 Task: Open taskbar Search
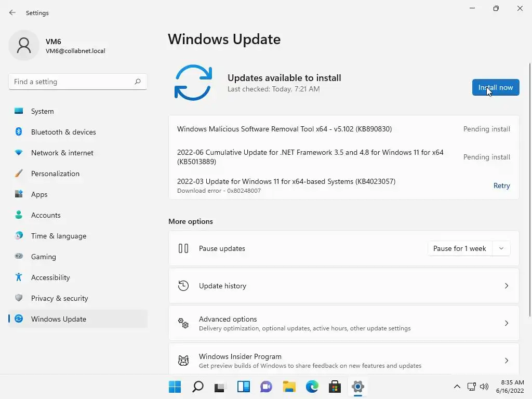click(197, 387)
